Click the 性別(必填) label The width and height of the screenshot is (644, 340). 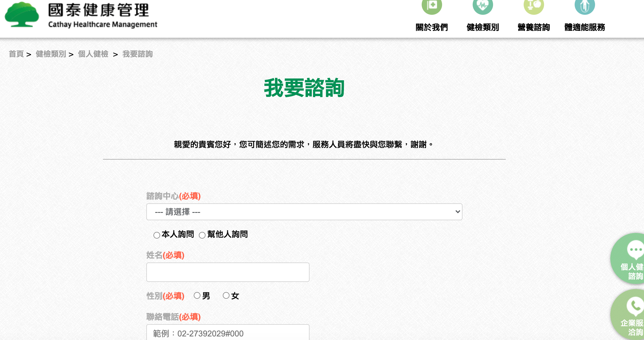tap(165, 296)
